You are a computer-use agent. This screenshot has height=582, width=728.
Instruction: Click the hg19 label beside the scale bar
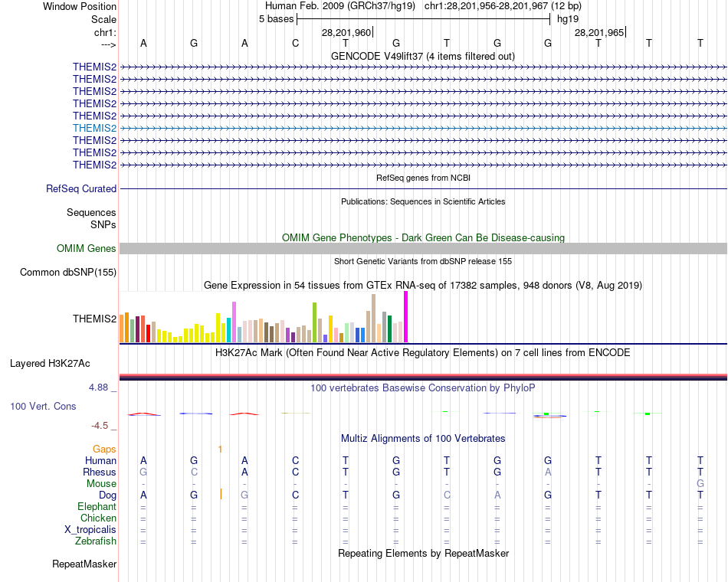click(x=568, y=19)
